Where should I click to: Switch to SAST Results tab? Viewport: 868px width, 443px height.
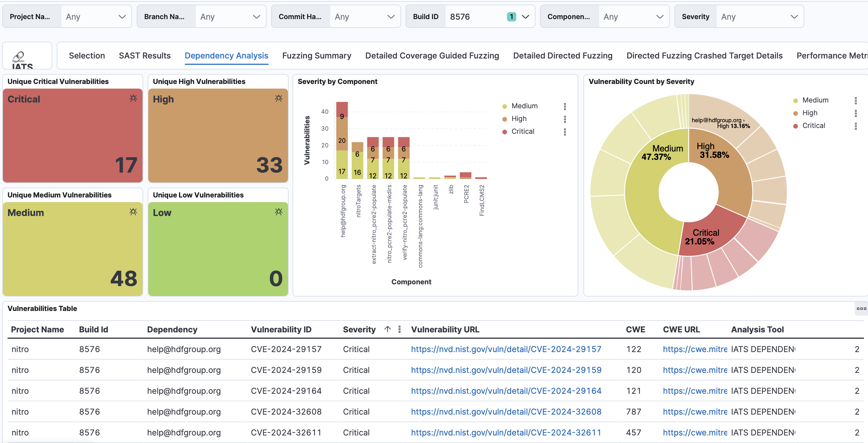pyautogui.click(x=145, y=56)
